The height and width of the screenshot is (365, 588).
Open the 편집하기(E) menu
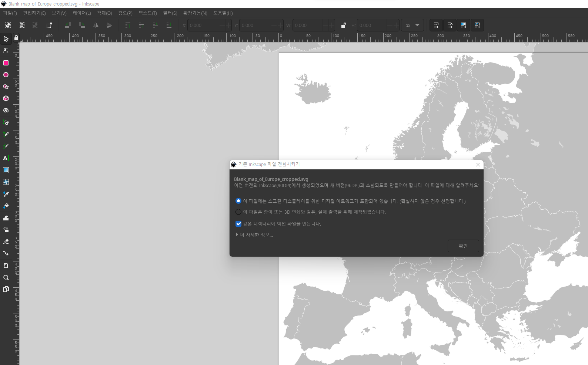[34, 13]
